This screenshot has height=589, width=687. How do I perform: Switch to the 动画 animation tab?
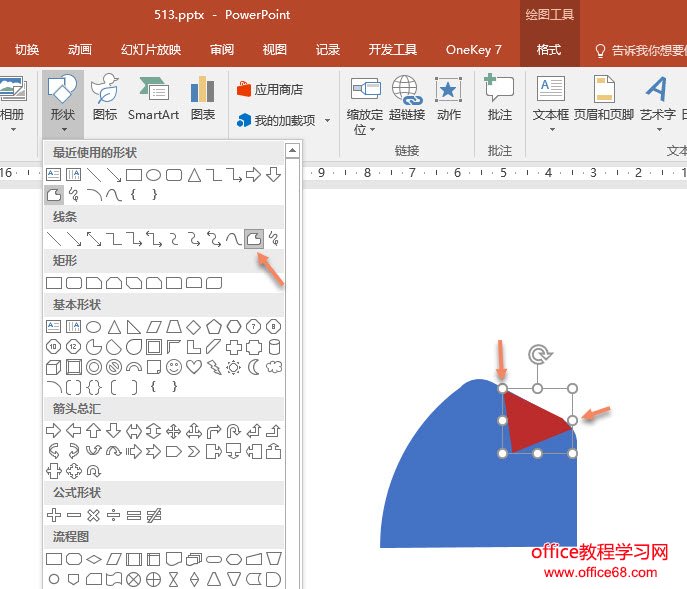coord(80,50)
